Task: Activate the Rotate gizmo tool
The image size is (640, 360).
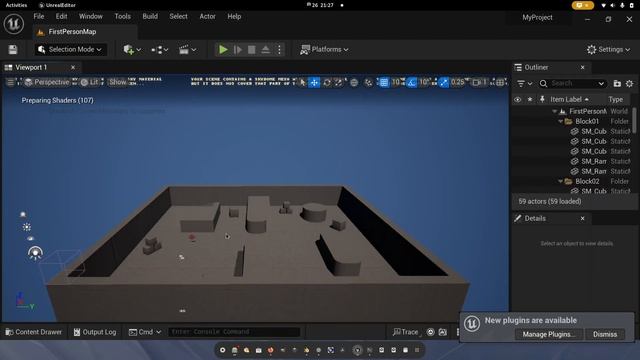Action: point(327,83)
